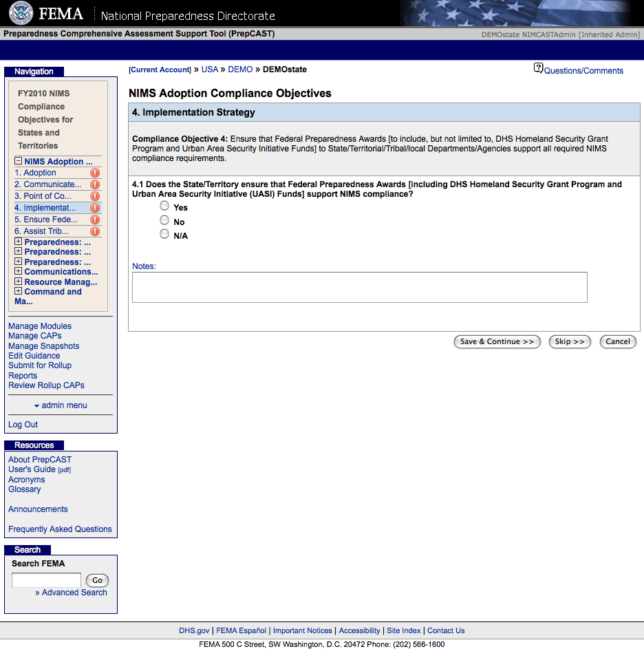Collapse the NIMS Adoption tree section

point(19,161)
